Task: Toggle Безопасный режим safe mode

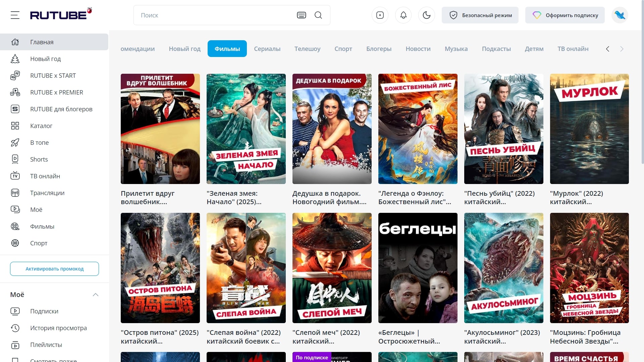Action: [x=480, y=15]
